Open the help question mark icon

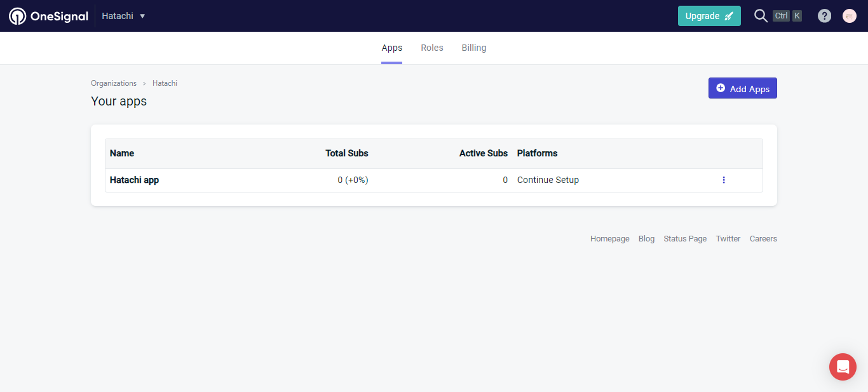tap(824, 16)
